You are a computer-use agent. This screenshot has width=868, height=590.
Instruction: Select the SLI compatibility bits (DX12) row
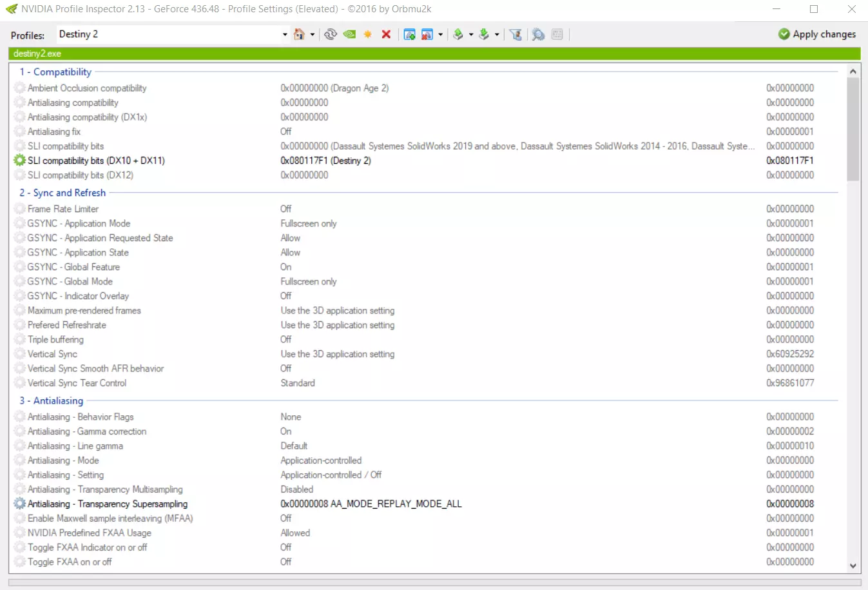click(81, 175)
